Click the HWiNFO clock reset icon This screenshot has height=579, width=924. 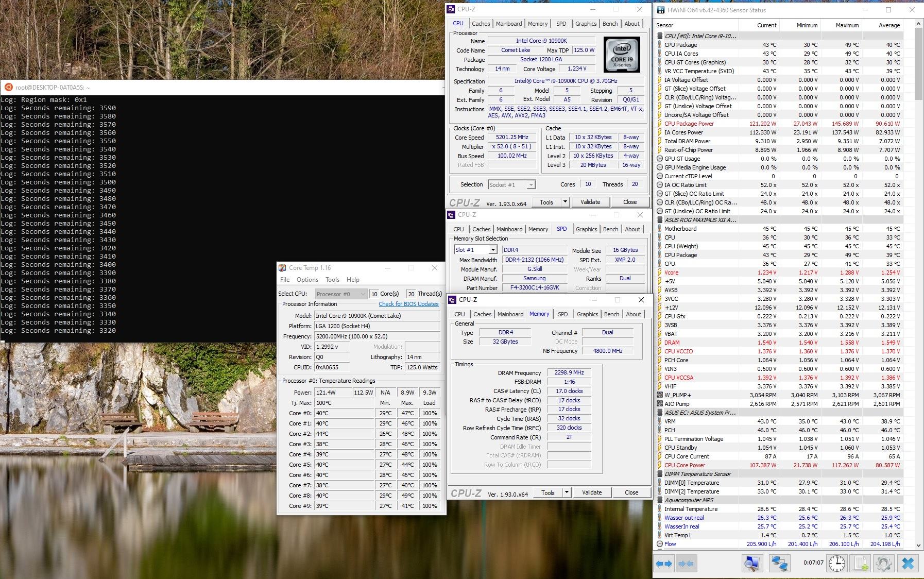point(837,564)
